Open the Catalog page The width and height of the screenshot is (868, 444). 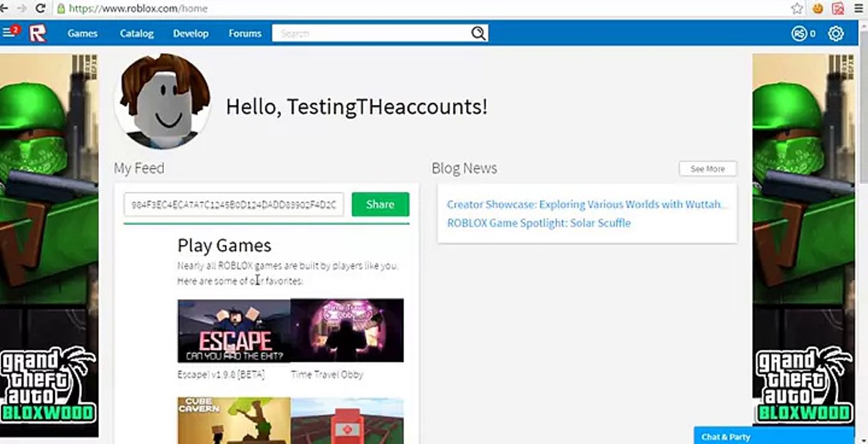137,33
